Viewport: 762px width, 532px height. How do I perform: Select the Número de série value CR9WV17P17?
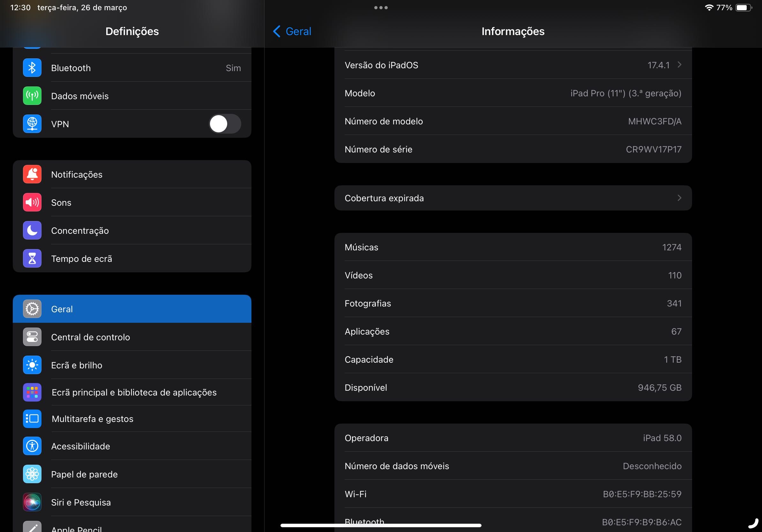[x=654, y=149]
